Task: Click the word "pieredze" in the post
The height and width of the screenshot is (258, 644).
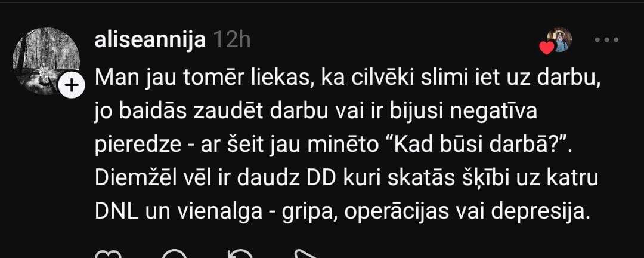Action: (x=138, y=146)
